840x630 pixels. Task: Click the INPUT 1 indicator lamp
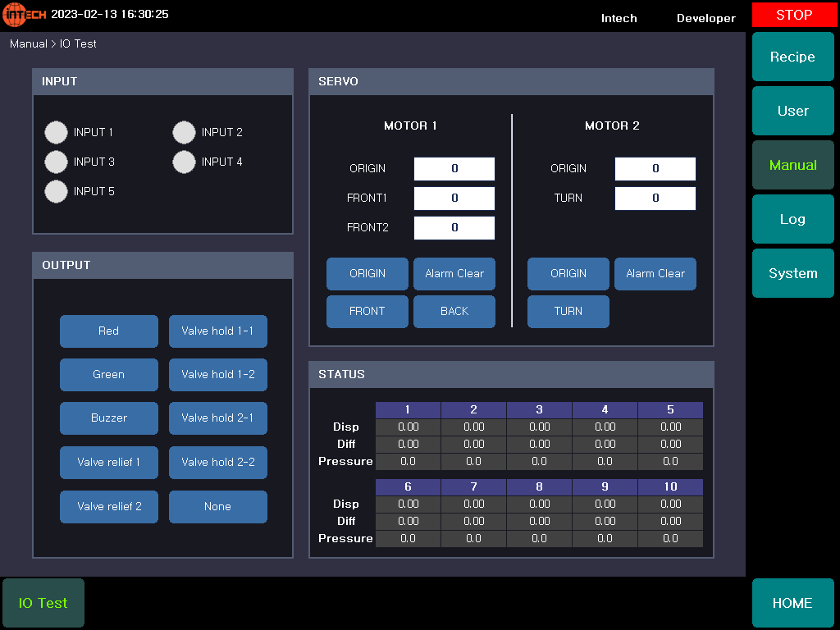pyautogui.click(x=56, y=132)
